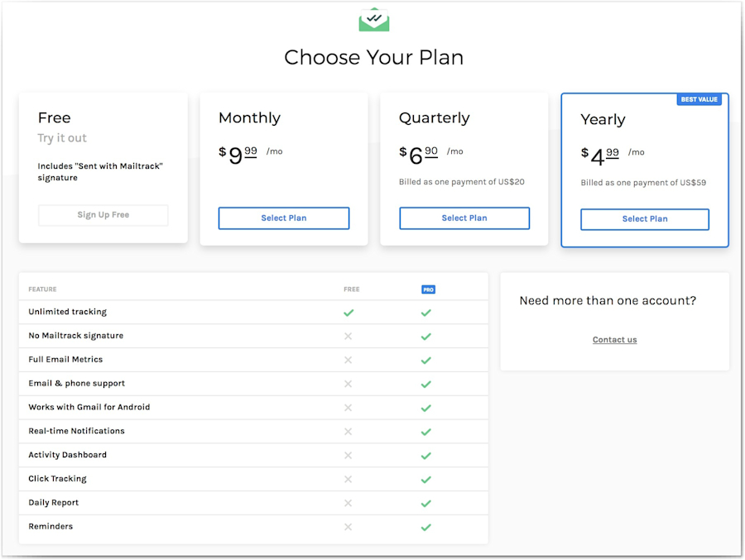
Task: Click the FEATURE column header
Action: click(42, 289)
